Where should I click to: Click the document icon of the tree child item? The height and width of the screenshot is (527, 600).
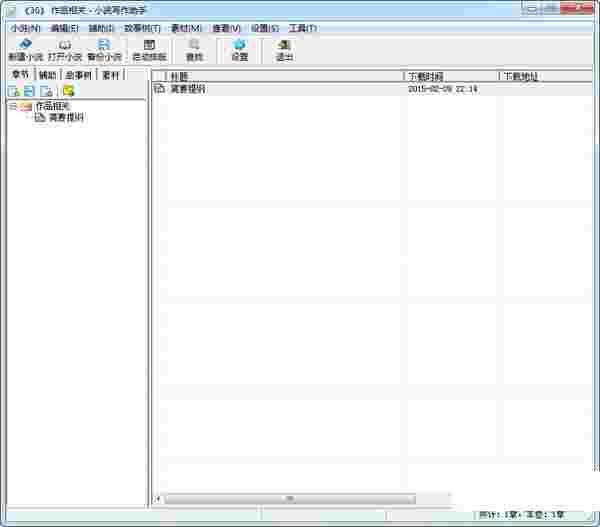40,117
